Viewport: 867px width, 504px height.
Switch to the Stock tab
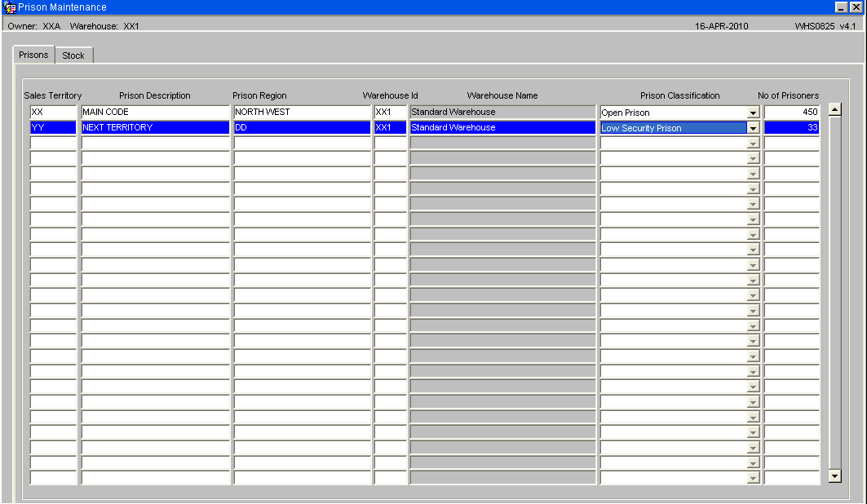(x=73, y=55)
